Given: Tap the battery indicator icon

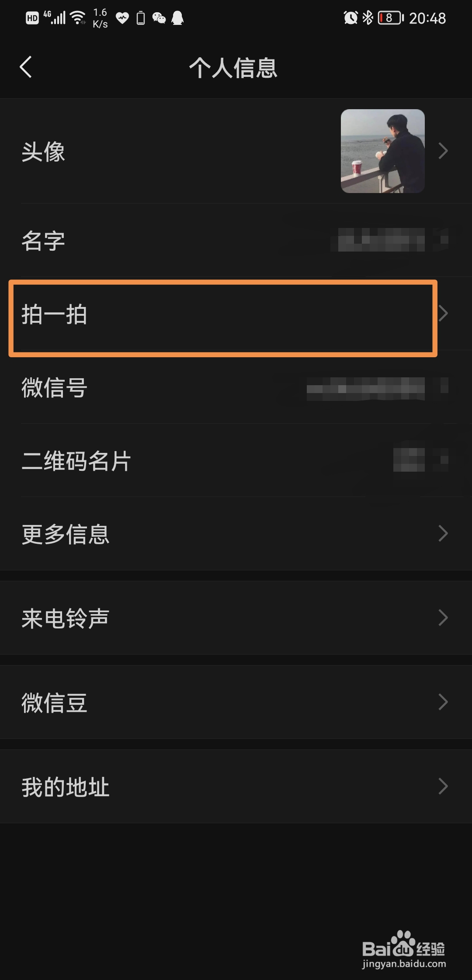Looking at the screenshot, I should (x=391, y=18).
